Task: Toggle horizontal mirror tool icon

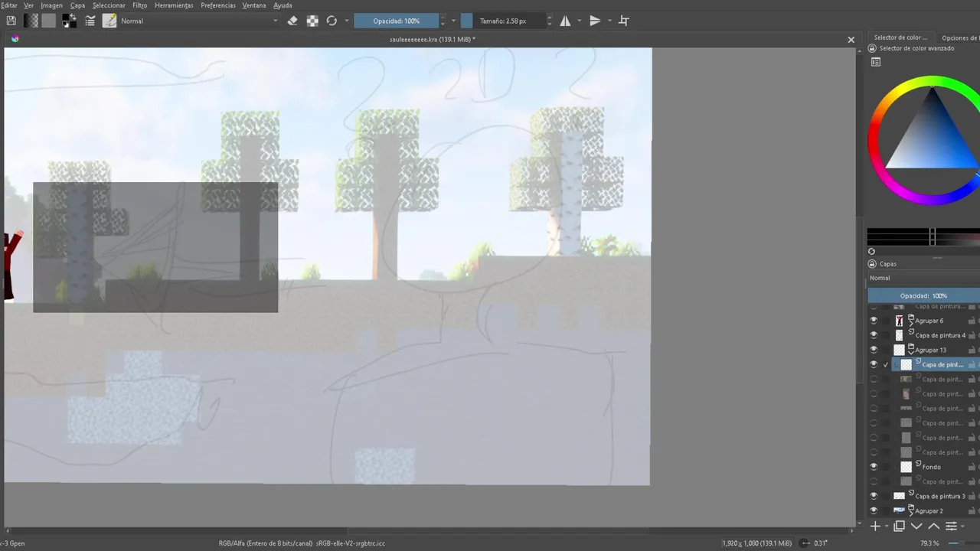Action: click(566, 21)
